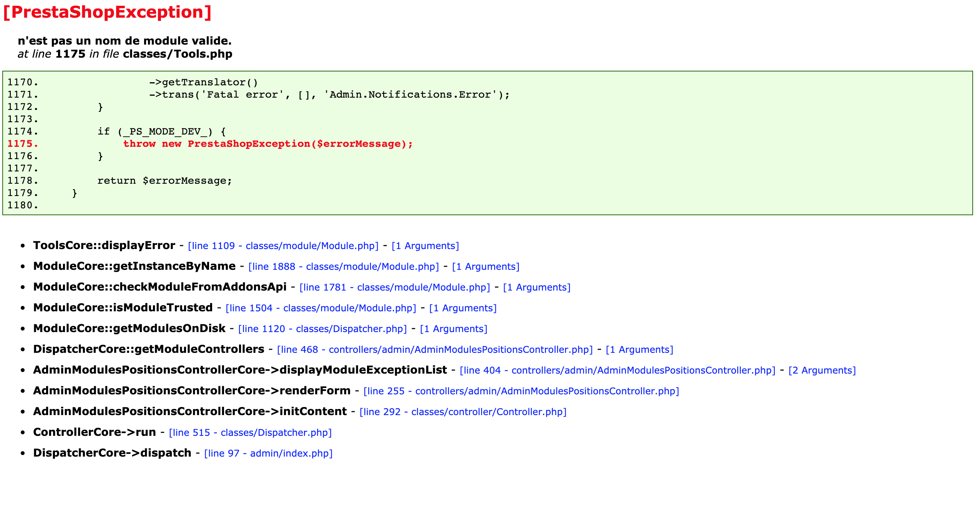Show 1 Arguments for ModuleCore::getInstanceByName
980x525 pixels.
(x=486, y=266)
